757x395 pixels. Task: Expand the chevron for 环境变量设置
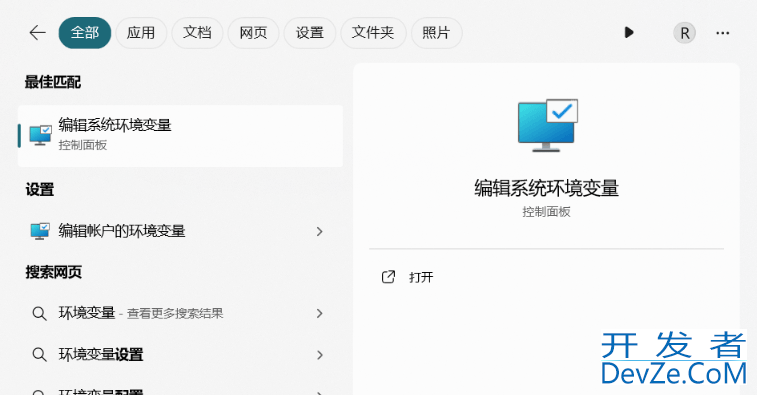point(319,355)
